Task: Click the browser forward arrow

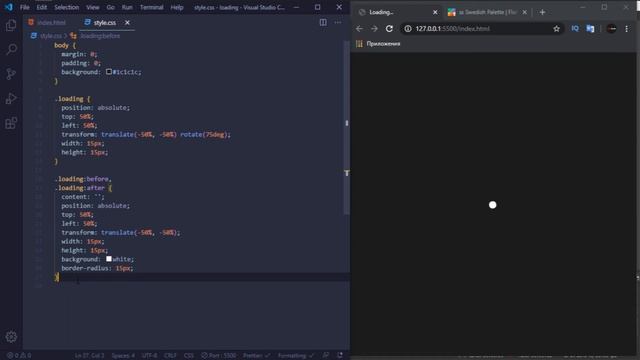Action: point(374,29)
